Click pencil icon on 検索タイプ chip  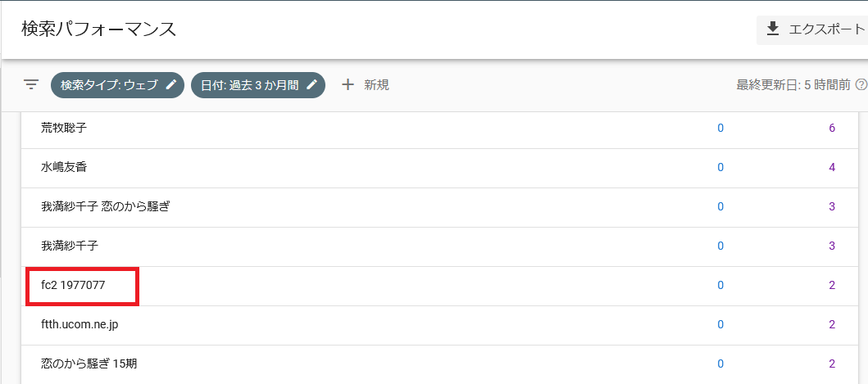[171, 84]
